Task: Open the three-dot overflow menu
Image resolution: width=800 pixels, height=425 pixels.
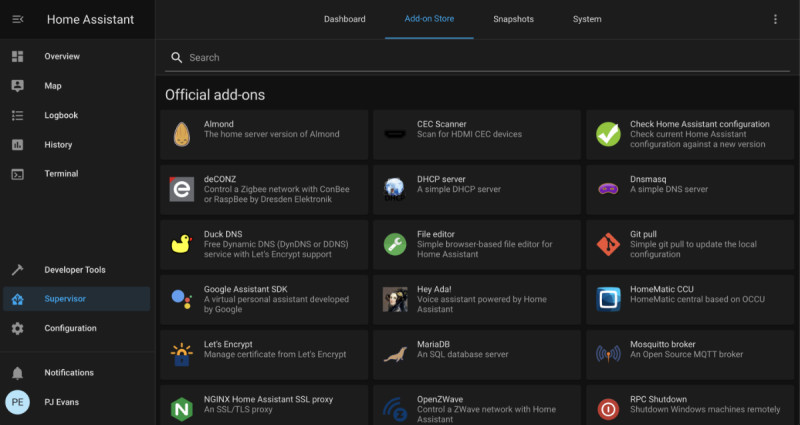Action: pyautogui.click(x=775, y=19)
